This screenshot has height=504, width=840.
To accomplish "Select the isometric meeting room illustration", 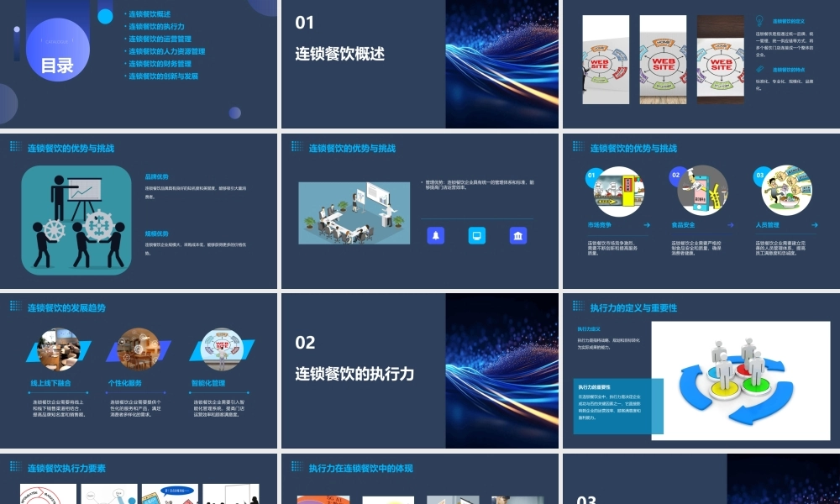I will (x=354, y=213).
